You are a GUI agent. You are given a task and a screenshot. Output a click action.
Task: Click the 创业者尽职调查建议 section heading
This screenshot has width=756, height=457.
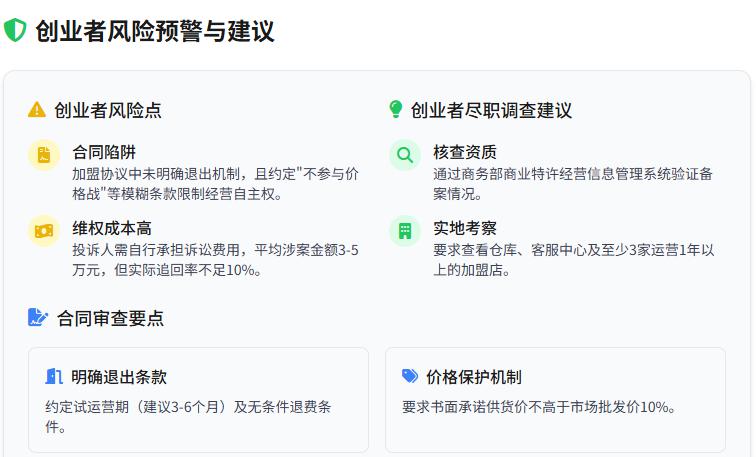tap(491, 110)
